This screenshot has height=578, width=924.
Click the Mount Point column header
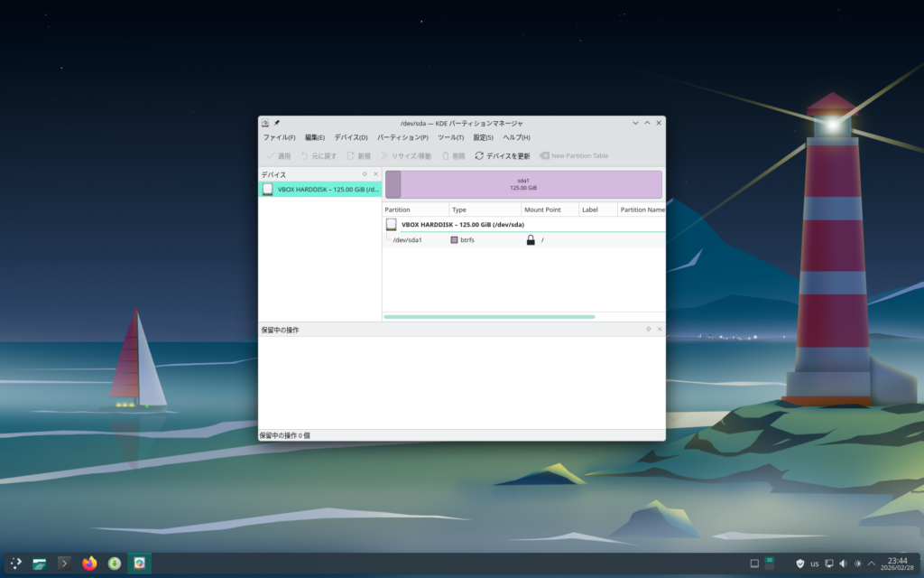click(542, 210)
